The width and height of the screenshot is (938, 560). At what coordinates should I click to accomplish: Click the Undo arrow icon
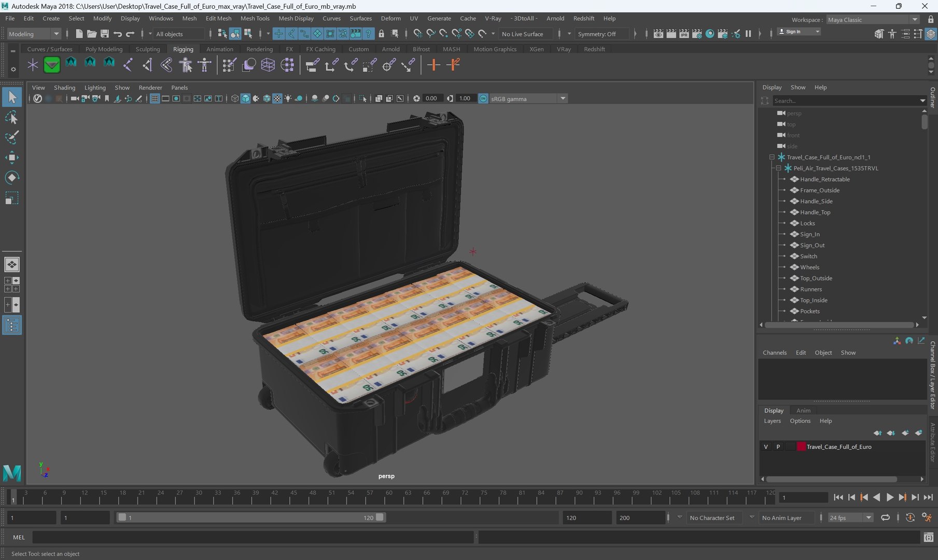point(118,34)
